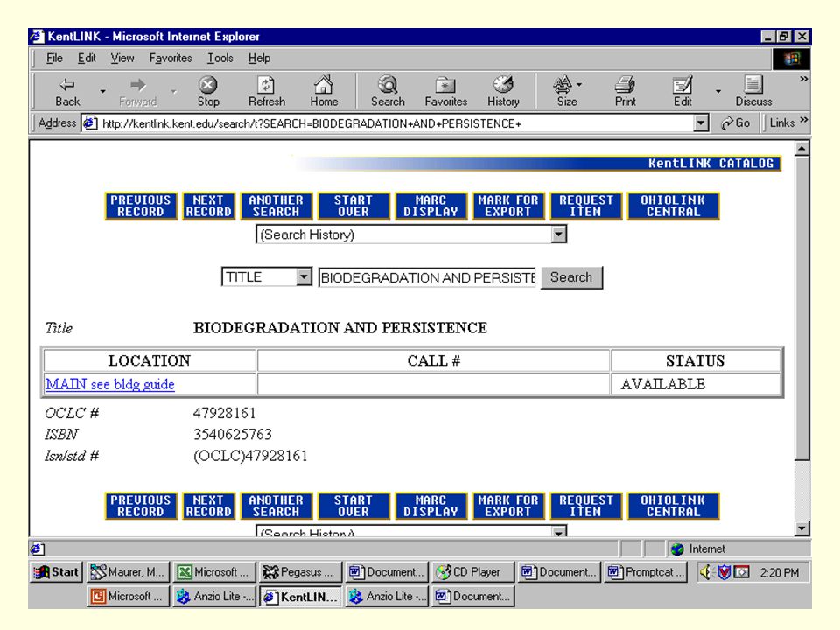This screenshot has width=840, height=630.
Task: Click the Go button beside address bar
Action: point(736,123)
